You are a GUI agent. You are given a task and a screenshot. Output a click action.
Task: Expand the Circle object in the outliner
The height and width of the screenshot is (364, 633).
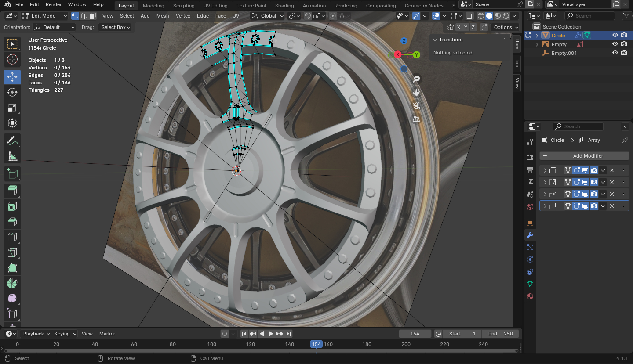pos(537,36)
